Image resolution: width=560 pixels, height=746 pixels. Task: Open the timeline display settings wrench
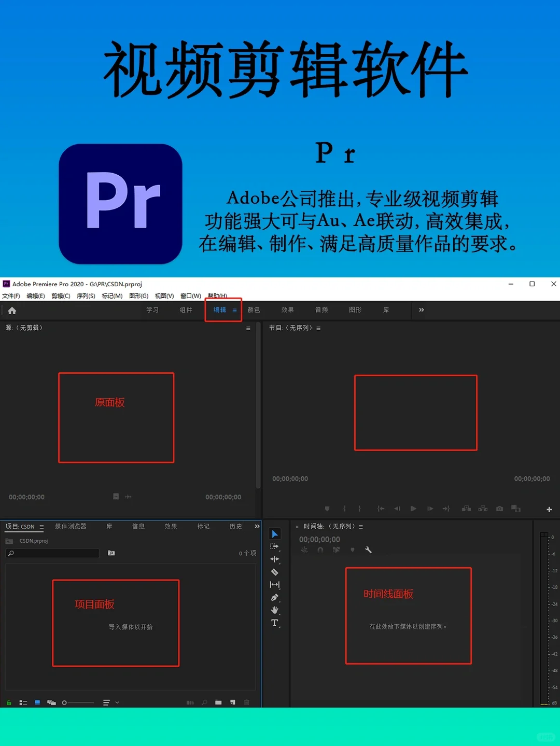tap(368, 550)
